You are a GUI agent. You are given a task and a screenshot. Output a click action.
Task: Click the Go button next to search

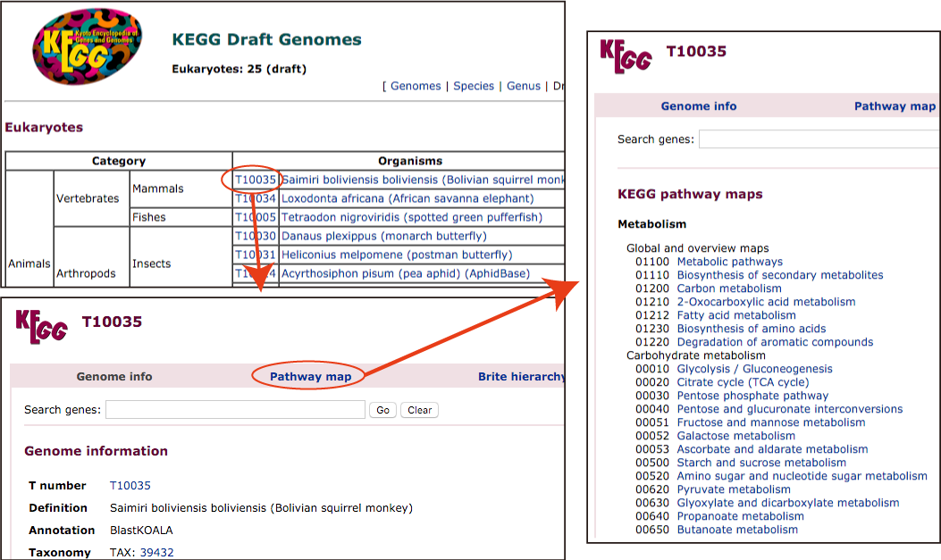382,410
